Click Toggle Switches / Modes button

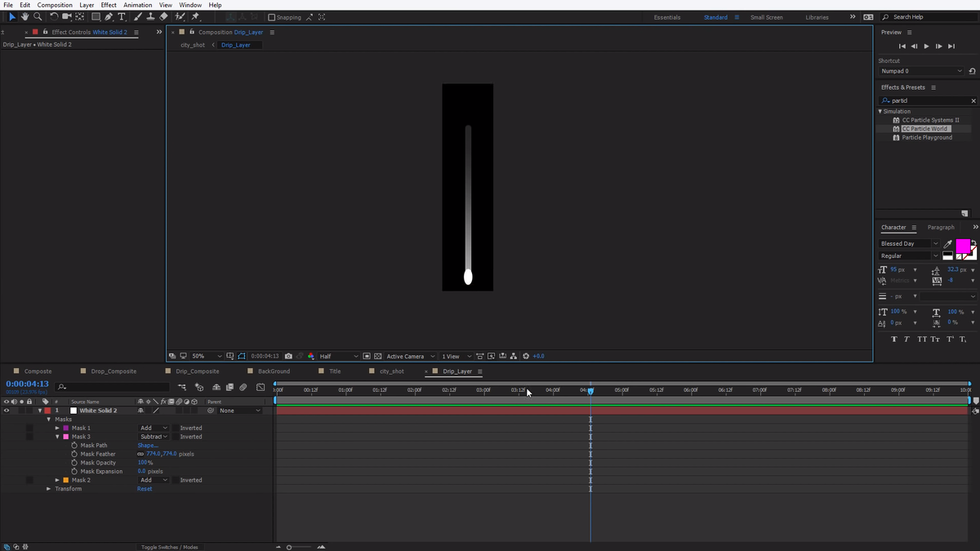(169, 547)
